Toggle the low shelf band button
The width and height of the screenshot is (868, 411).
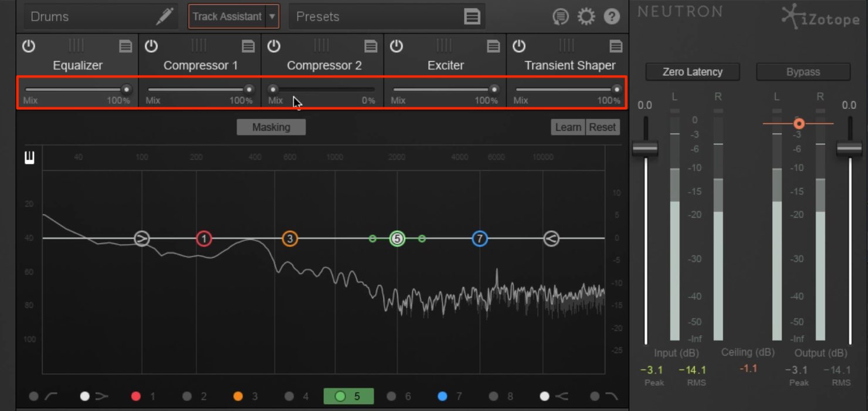click(x=94, y=396)
